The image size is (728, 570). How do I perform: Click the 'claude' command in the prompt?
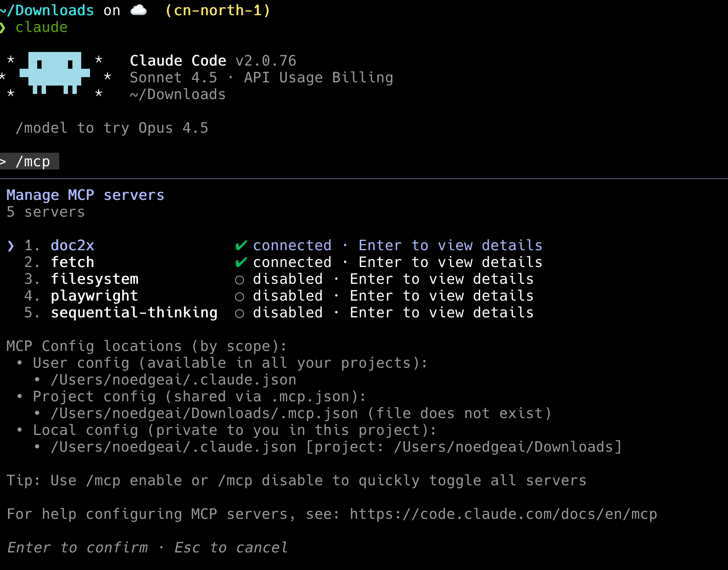[42, 27]
